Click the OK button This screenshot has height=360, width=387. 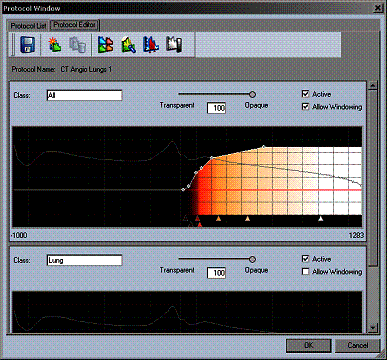309,345
